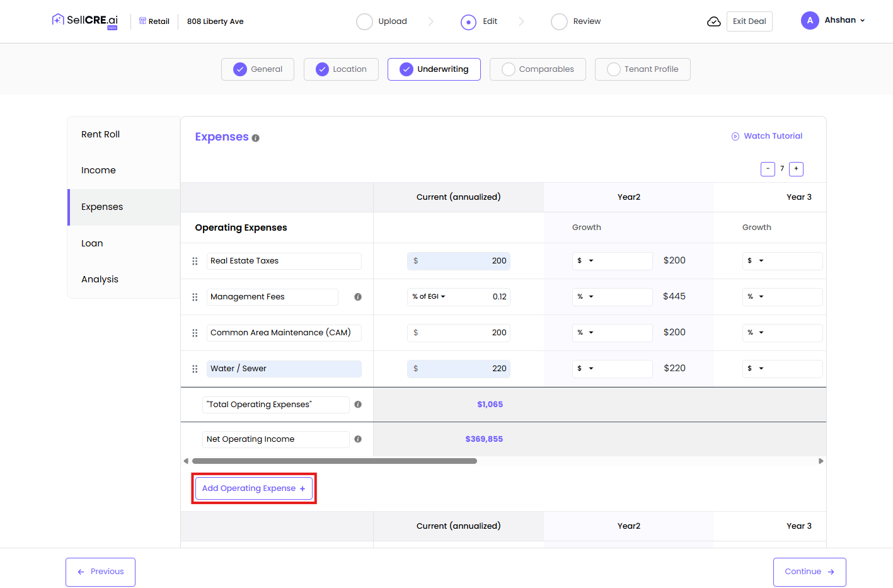Click the 808 Liberty Ave title

pyautogui.click(x=216, y=21)
